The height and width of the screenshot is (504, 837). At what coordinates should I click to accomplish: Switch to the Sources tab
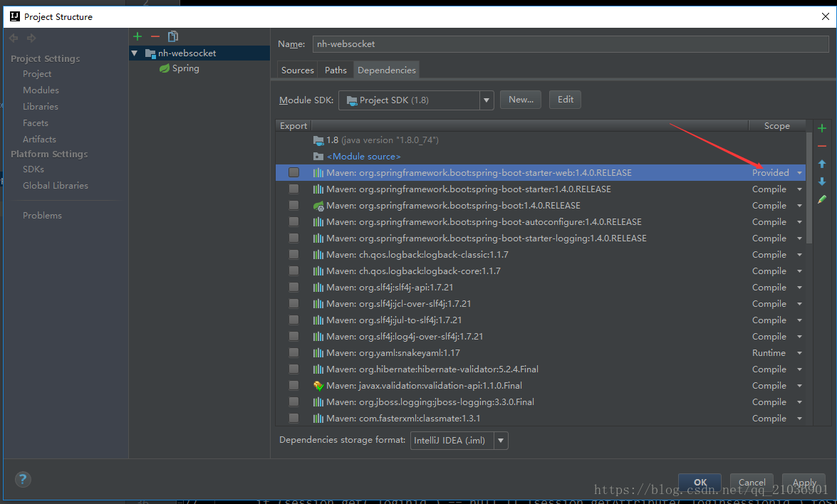pyautogui.click(x=297, y=70)
